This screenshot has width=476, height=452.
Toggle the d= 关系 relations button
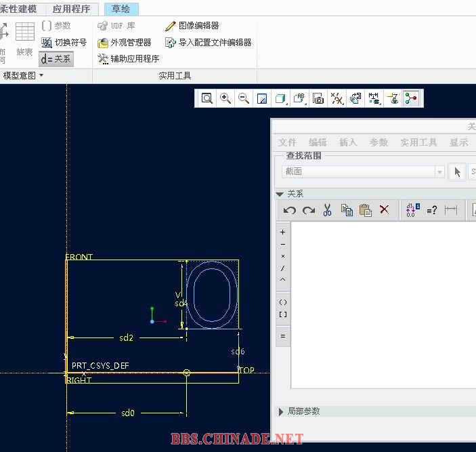[x=56, y=59]
